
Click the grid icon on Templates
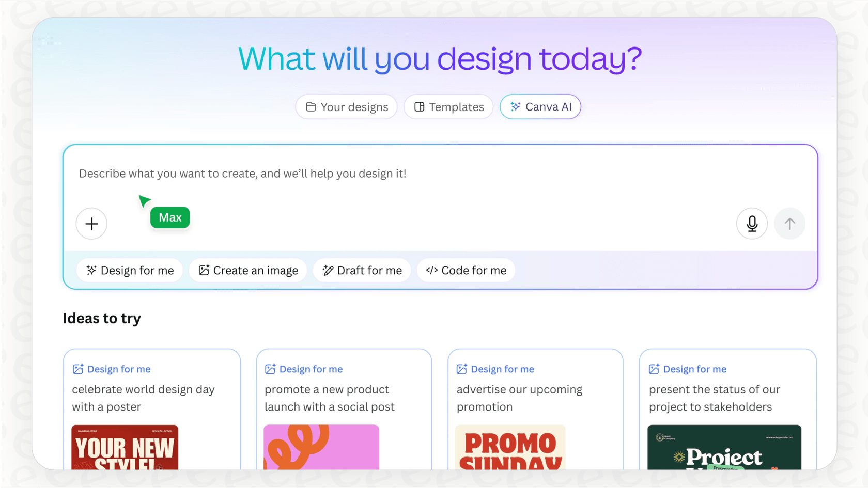tap(419, 106)
